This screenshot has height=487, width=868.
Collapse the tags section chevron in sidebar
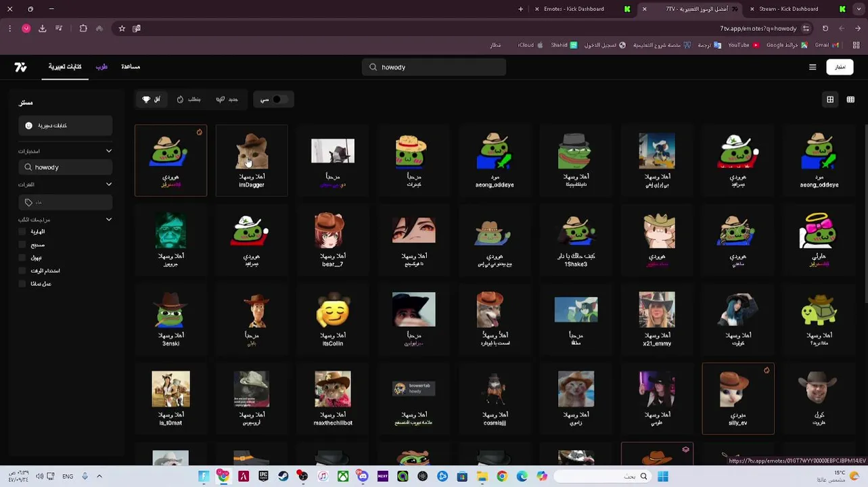pyautogui.click(x=108, y=184)
